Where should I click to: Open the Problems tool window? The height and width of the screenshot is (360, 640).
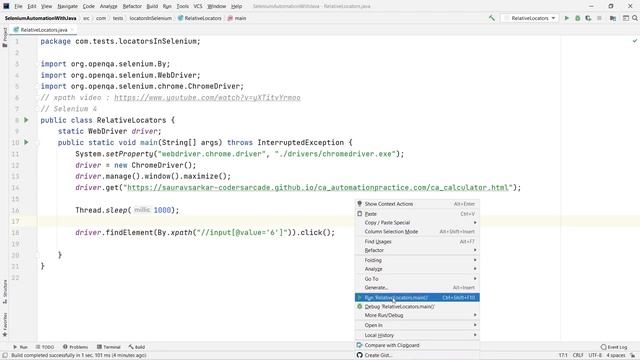[x=75, y=347]
